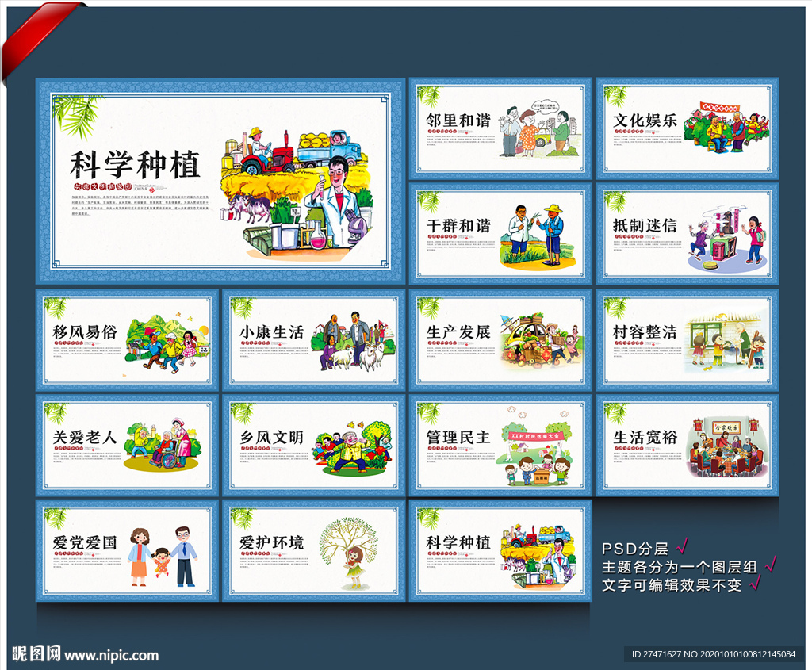Click the pink checkmark beside 文字可编辑效果不变
812x670 pixels.
(x=756, y=583)
